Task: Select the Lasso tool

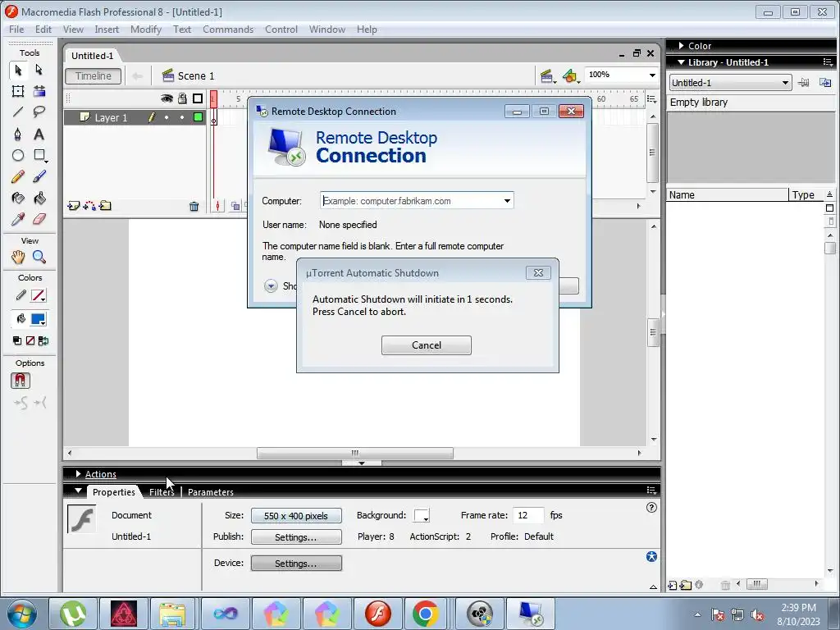Action: (39, 112)
